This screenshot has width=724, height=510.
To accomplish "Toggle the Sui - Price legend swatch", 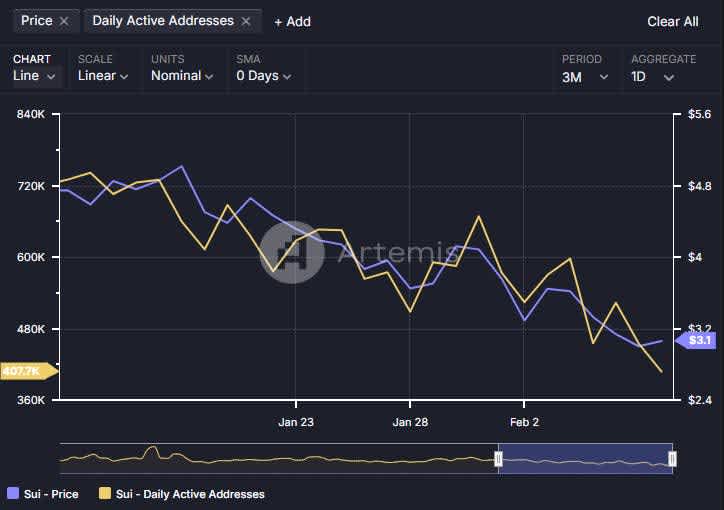I will point(13,493).
